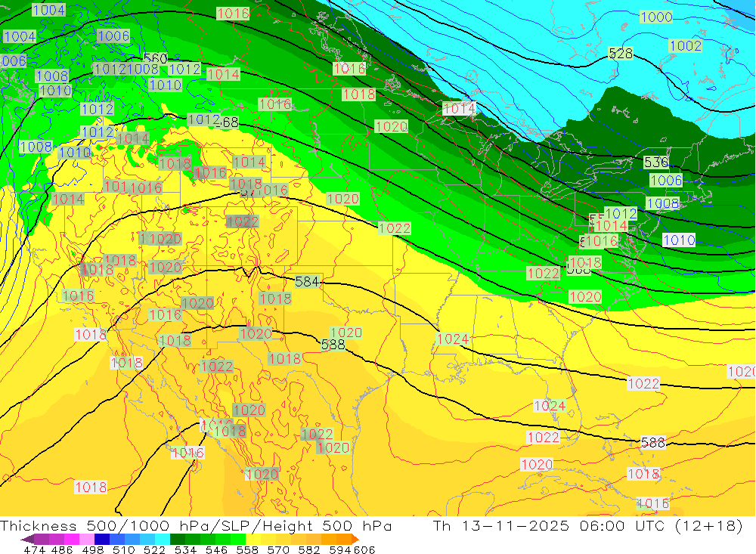The width and height of the screenshot is (756, 554).
Task: Click the 1000 pressure label
Action: click(x=657, y=17)
